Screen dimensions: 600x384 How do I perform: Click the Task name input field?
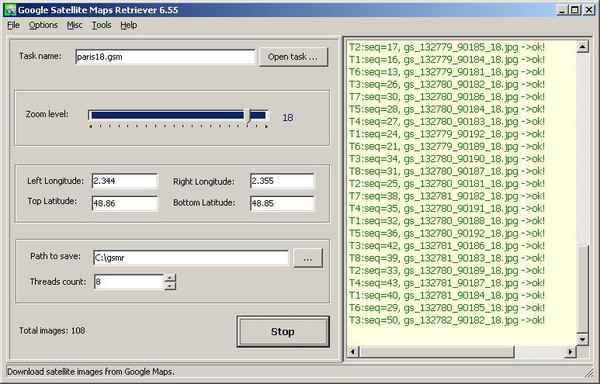click(165, 57)
